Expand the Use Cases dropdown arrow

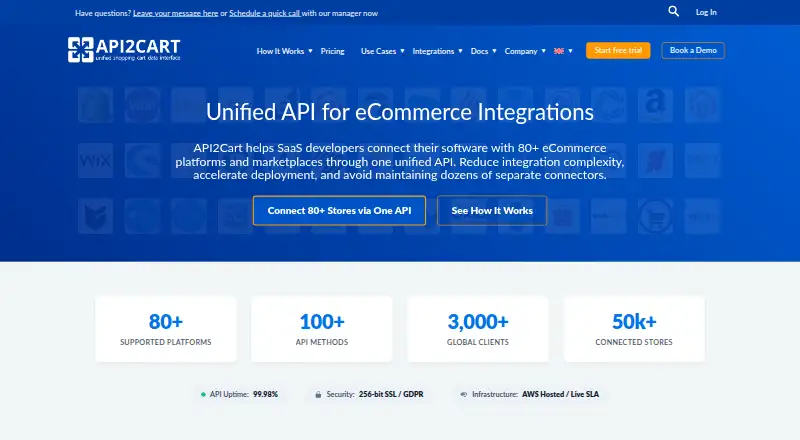pos(402,51)
